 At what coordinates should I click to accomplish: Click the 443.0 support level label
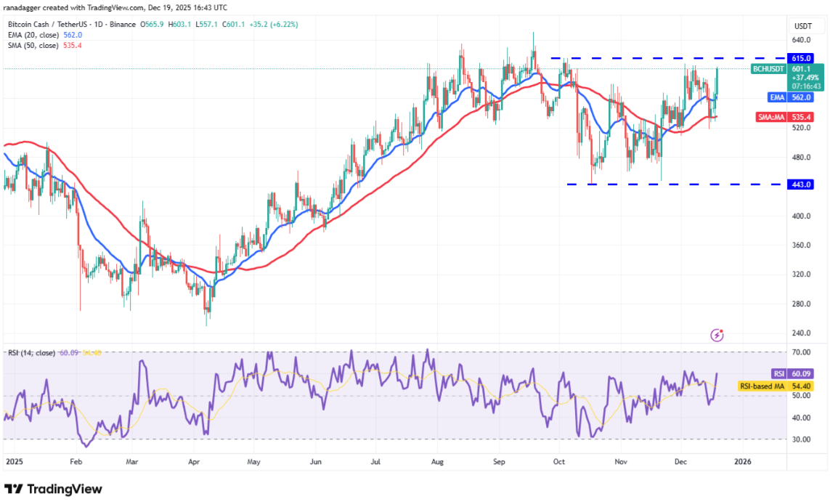801,184
